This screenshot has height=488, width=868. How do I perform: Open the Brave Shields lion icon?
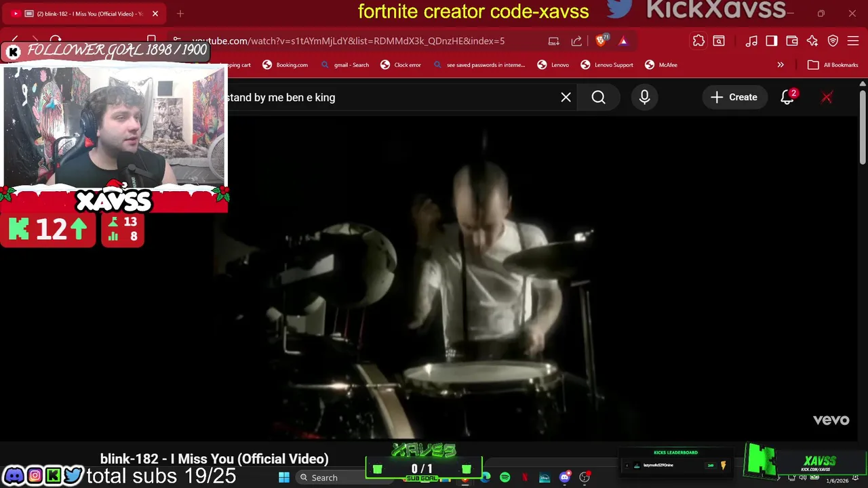(601, 41)
